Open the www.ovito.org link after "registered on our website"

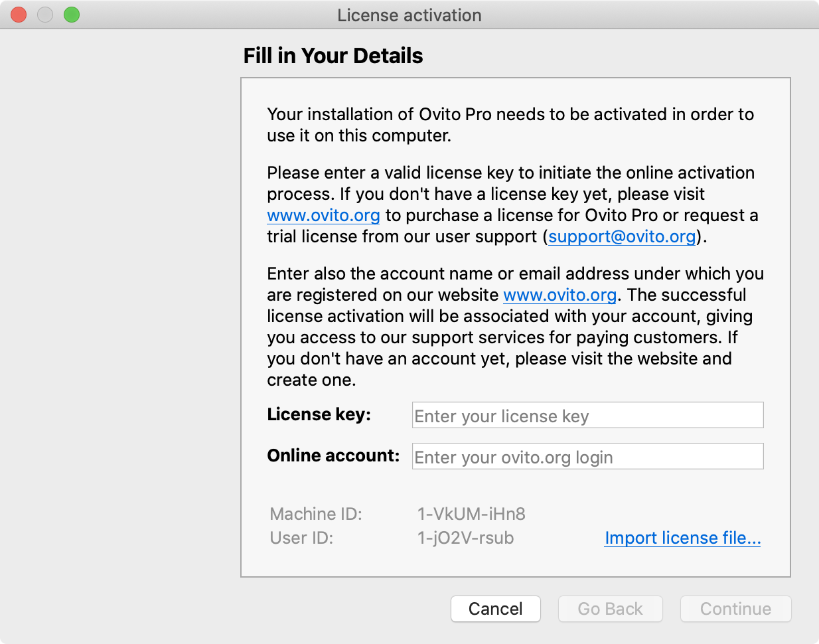tap(559, 295)
